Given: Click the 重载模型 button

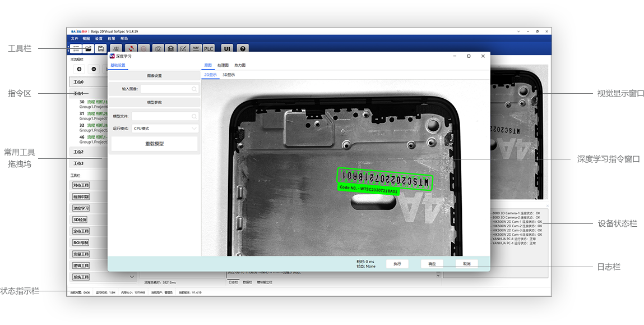Looking at the screenshot, I should tap(155, 144).
